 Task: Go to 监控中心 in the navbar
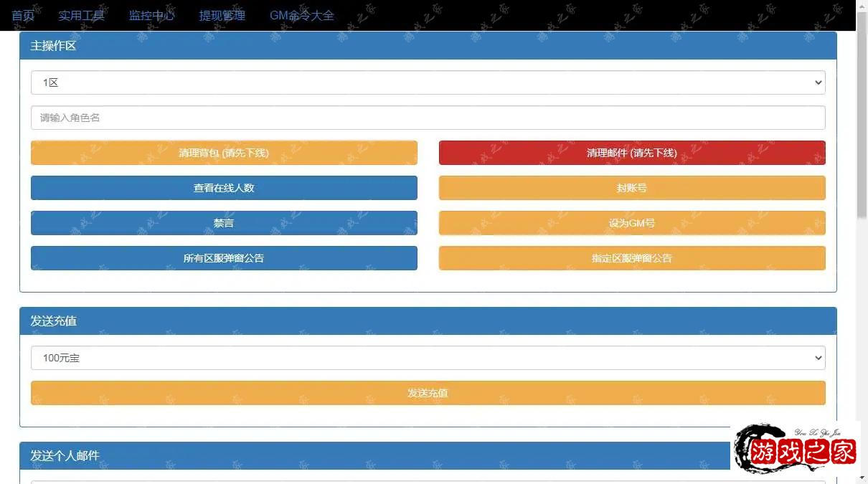(x=151, y=15)
